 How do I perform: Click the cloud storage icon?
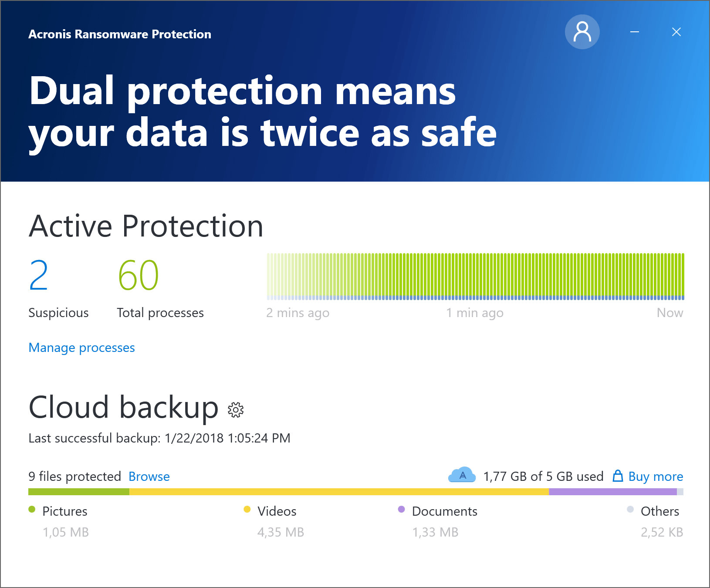[x=462, y=475]
